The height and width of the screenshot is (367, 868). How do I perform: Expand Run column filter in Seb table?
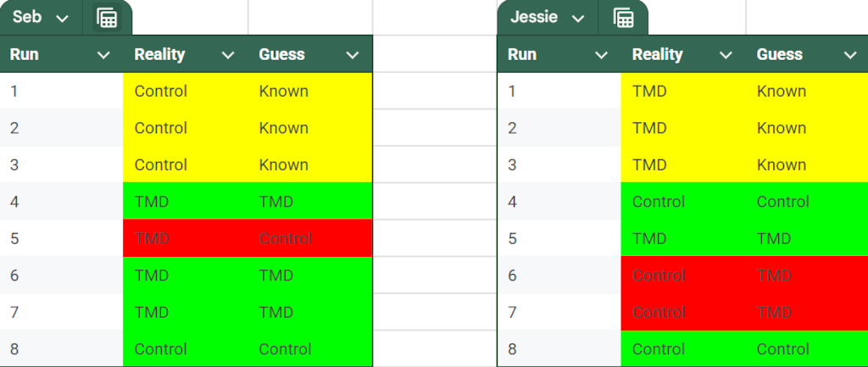(103, 55)
